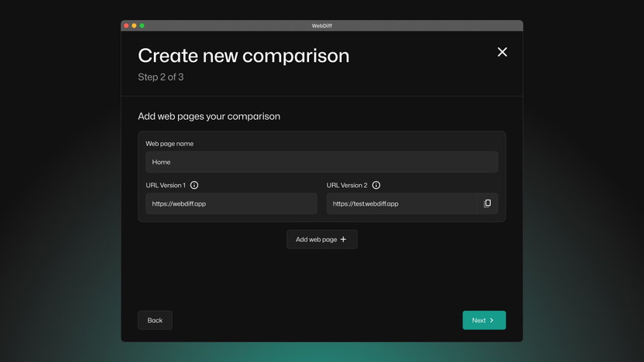The image size is (644, 362).
Task: Click the Step 2 of 3 indicator
Action: coord(161,77)
